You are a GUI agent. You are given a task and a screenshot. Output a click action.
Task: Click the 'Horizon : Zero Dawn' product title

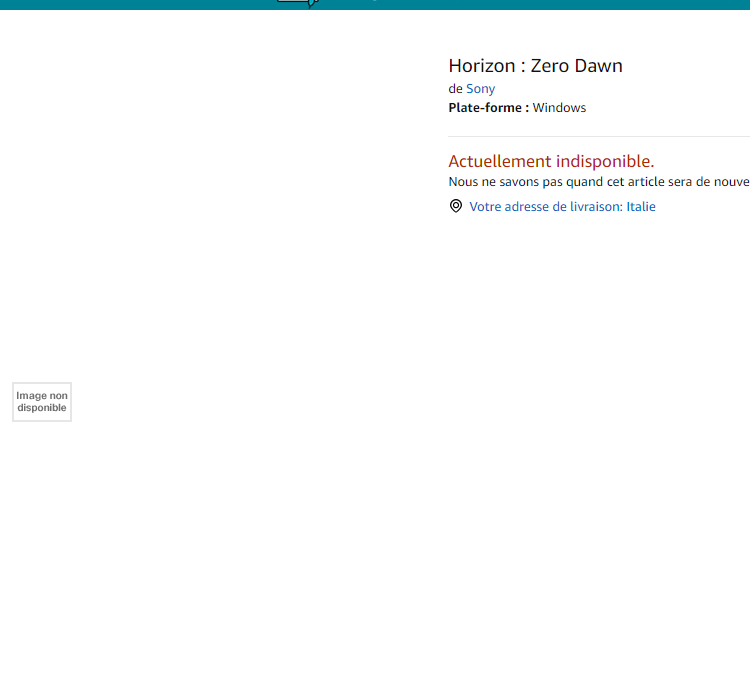pos(535,66)
